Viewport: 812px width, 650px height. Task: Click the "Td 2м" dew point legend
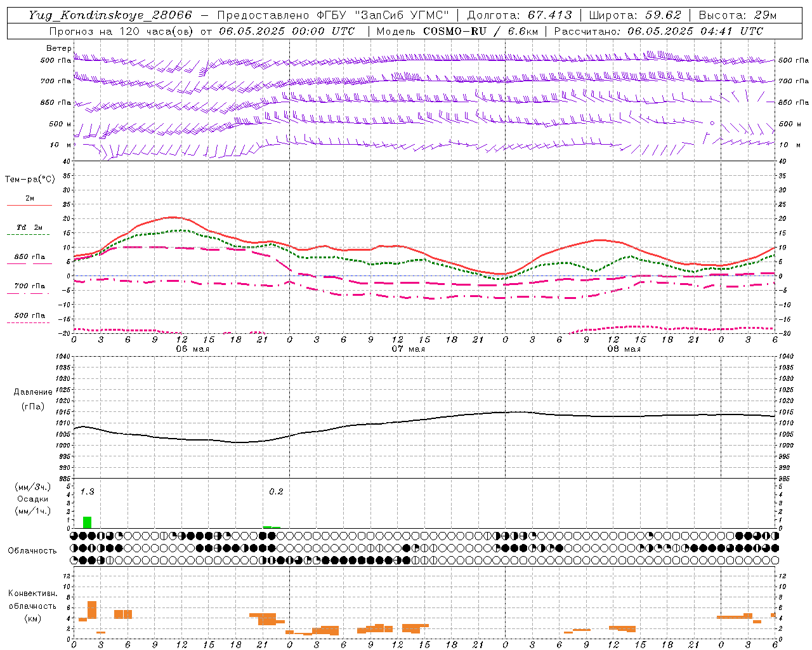pyautogui.click(x=29, y=227)
